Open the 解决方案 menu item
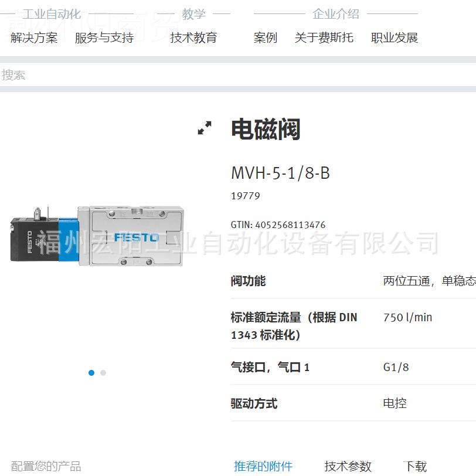 pos(34,38)
